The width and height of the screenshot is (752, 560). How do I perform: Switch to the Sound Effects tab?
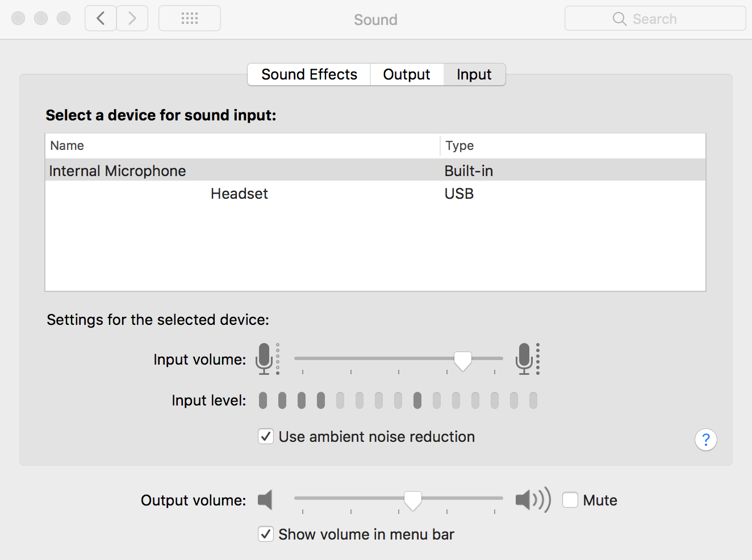point(309,74)
